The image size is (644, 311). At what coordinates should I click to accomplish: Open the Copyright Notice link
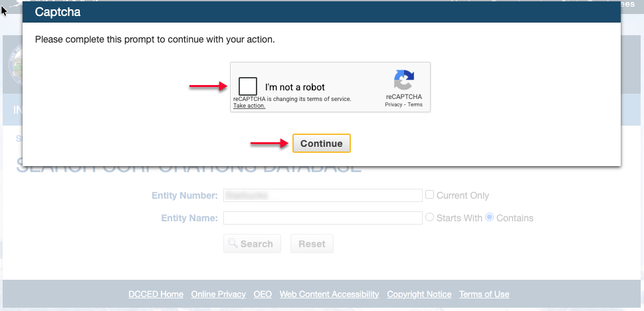click(x=419, y=294)
